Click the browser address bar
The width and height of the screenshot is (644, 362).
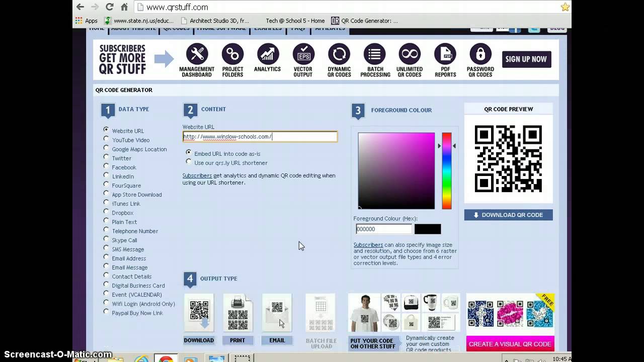point(347,7)
